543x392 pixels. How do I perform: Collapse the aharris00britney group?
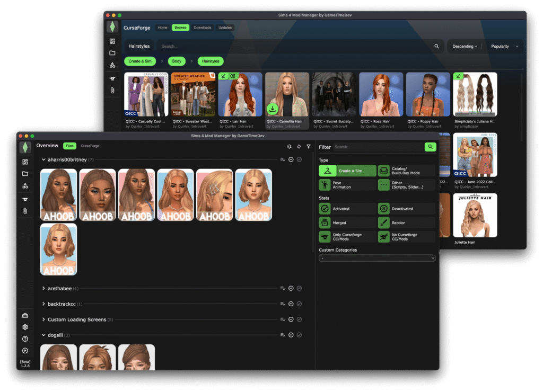click(43, 159)
